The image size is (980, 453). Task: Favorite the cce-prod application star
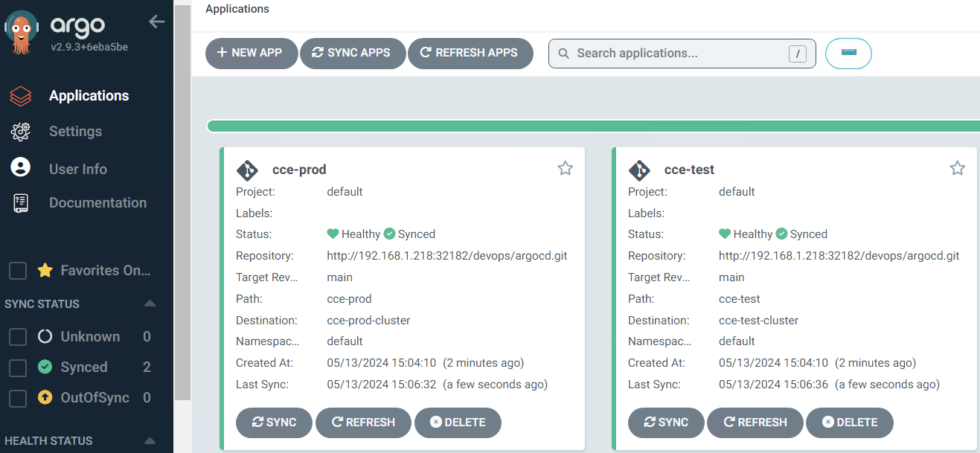tap(566, 169)
